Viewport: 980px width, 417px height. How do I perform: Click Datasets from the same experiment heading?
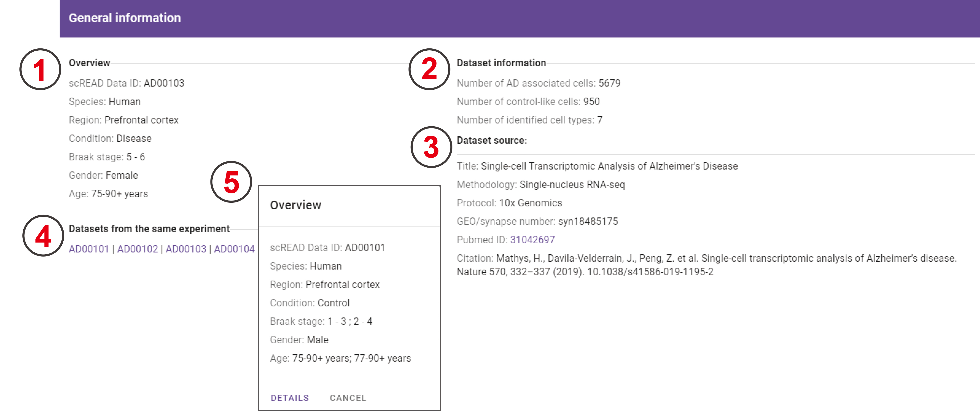coord(149,229)
